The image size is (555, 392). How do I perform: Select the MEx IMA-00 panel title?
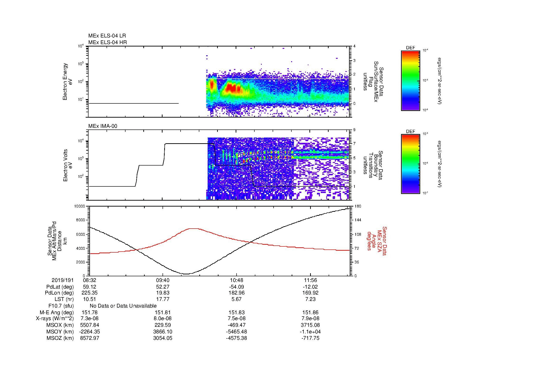click(x=103, y=126)
